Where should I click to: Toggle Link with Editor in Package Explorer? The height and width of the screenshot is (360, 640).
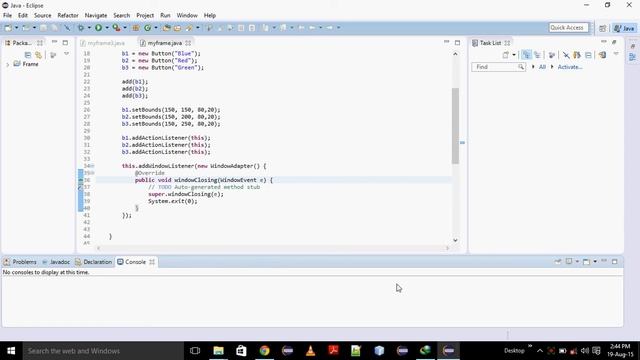[38, 55]
